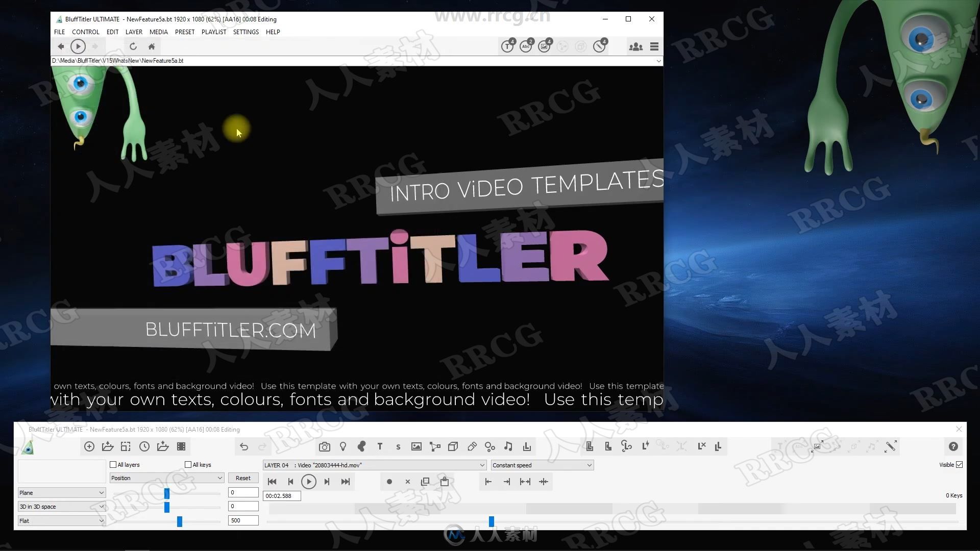Enable the All layers checkbox

113,465
